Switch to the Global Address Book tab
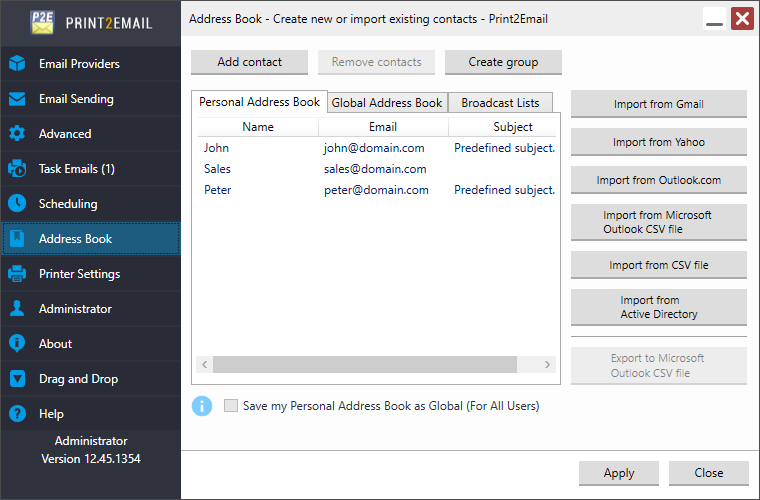 tap(387, 103)
